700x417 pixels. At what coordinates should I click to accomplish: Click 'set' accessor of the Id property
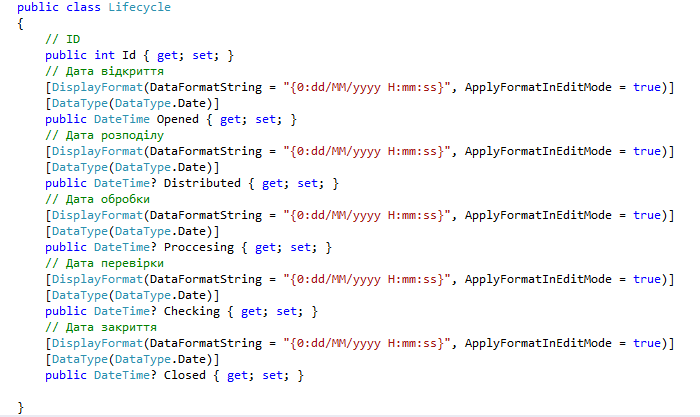pyautogui.click(x=203, y=55)
